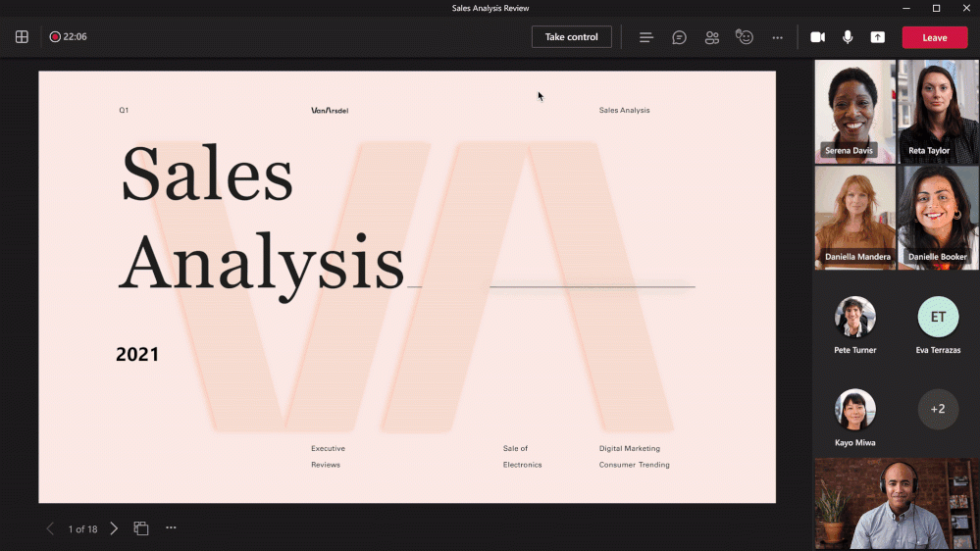Open more actions ellipsis in meeting toolbar
Viewport: 980px width, 551px height.
pos(778,37)
